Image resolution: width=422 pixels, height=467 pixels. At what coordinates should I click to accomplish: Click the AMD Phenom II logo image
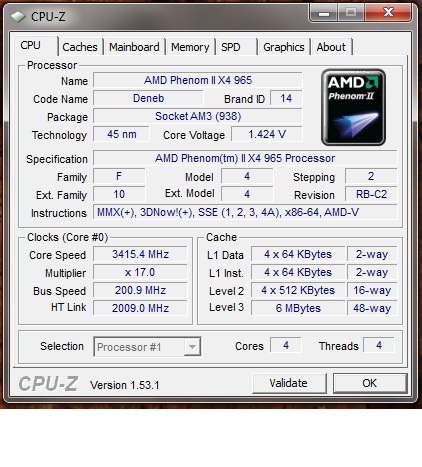353,107
